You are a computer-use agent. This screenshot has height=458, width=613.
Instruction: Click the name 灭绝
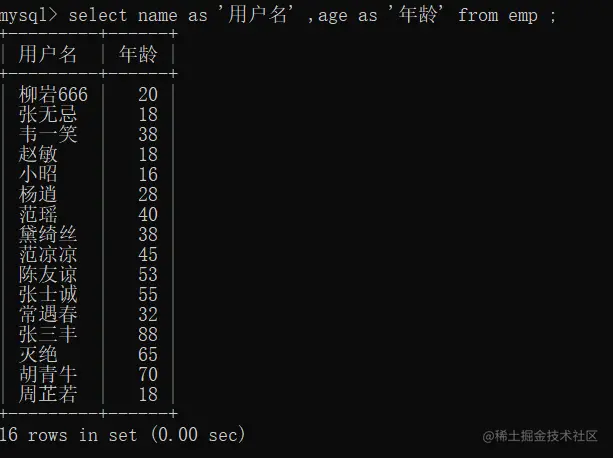pos(38,355)
